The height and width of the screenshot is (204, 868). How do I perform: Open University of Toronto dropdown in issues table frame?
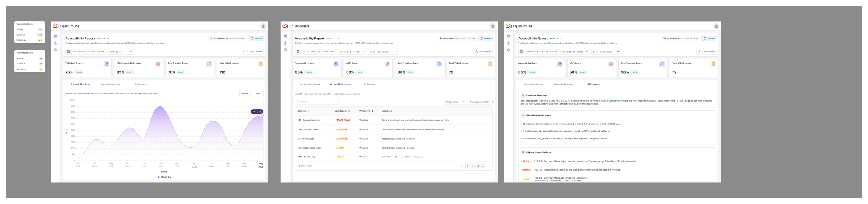[x=351, y=52]
